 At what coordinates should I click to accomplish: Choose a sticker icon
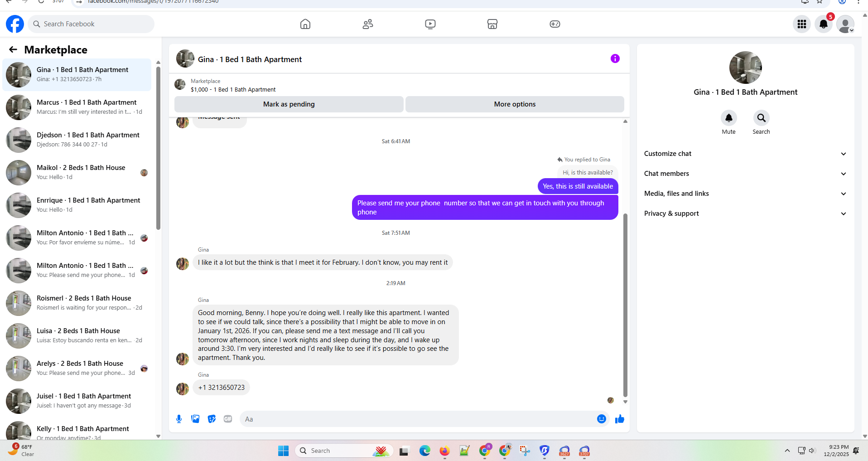pyautogui.click(x=212, y=419)
